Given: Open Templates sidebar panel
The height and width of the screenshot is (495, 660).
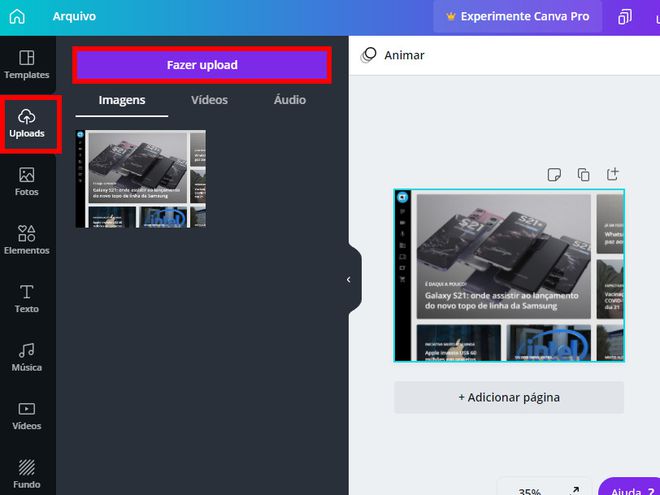Looking at the screenshot, I should point(27,65).
